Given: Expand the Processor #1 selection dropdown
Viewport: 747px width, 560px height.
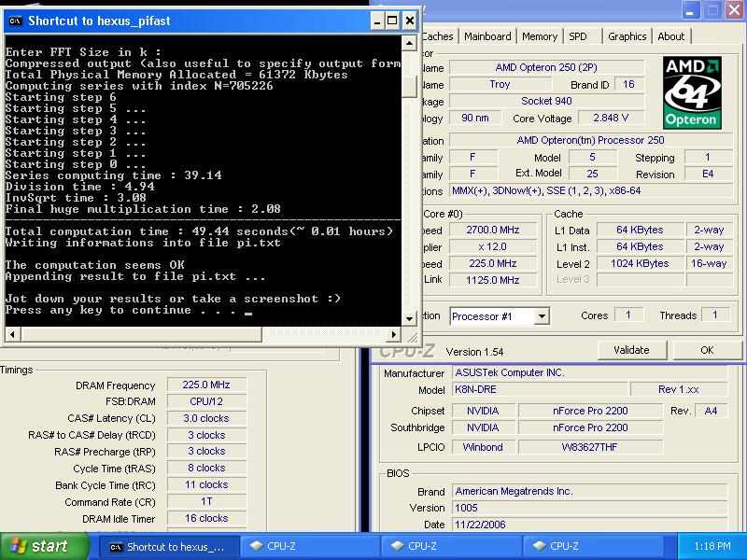Looking at the screenshot, I should (542, 316).
